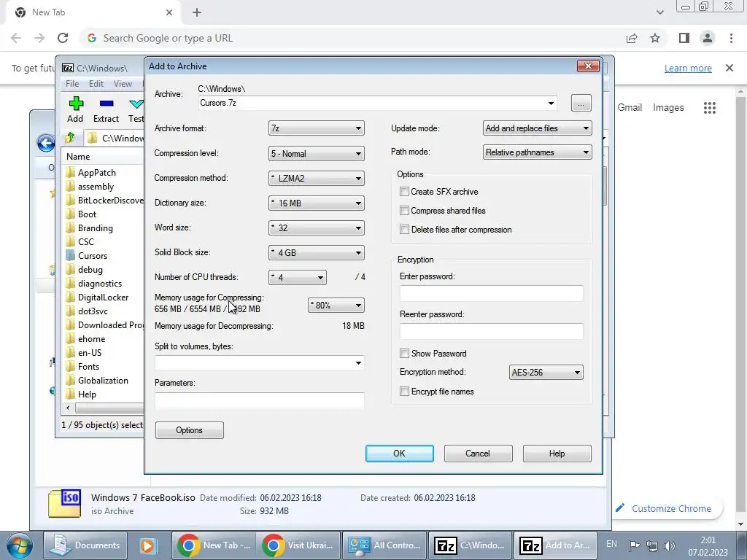
Task: Dismiss the Chrome notification bar
Action: [729, 68]
